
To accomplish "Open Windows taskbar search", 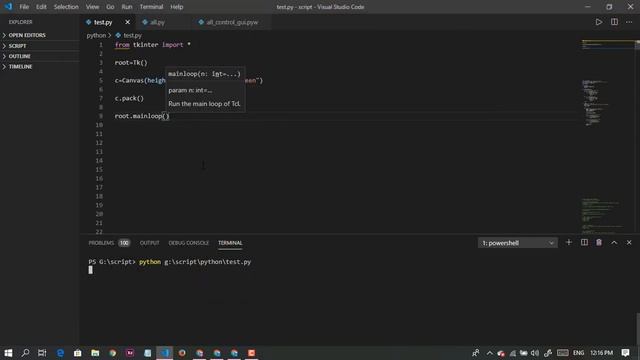I will [x=25, y=353].
